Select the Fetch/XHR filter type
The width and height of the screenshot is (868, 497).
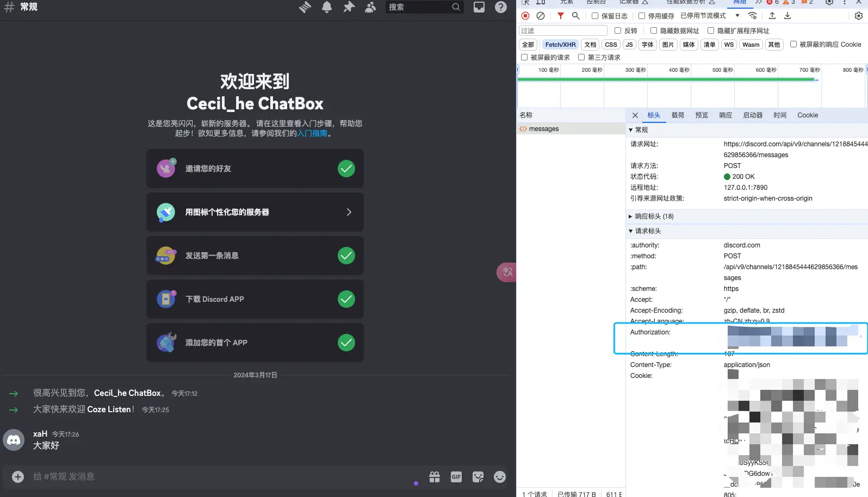[560, 45]
